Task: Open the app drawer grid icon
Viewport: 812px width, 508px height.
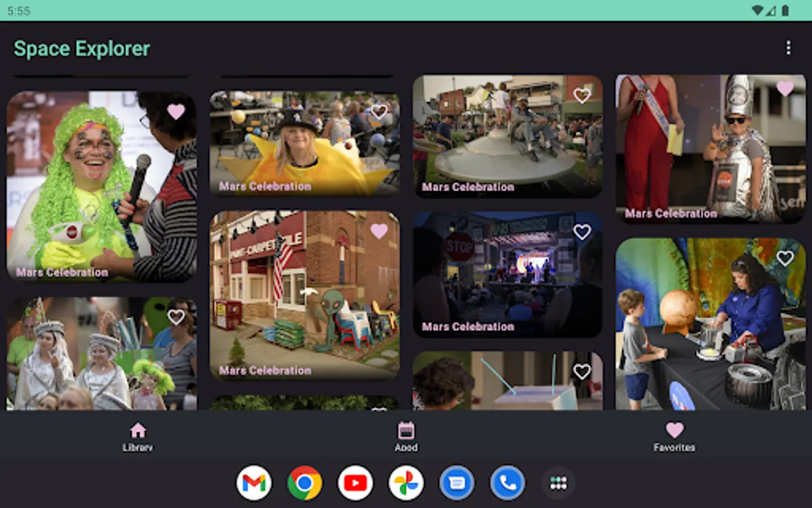Action: 558,483
